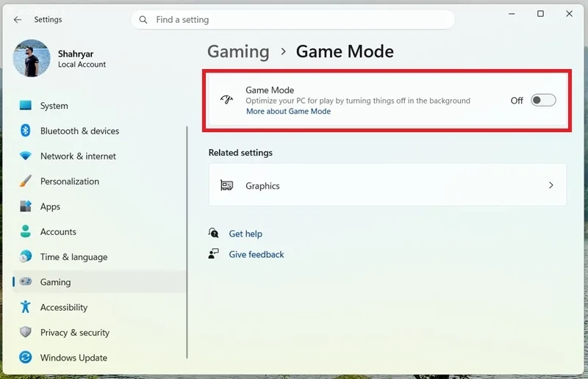
Task: Go to Time & language
Action: click(99, 256)
